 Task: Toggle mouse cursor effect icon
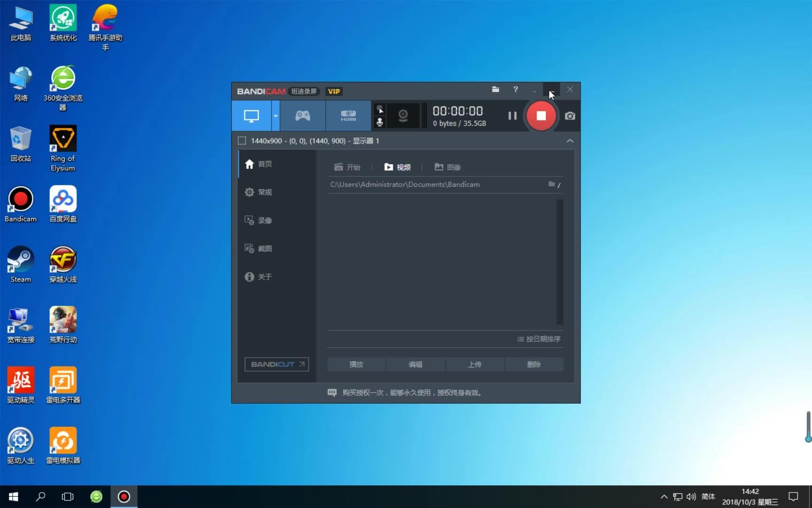(x=380, y=110)
